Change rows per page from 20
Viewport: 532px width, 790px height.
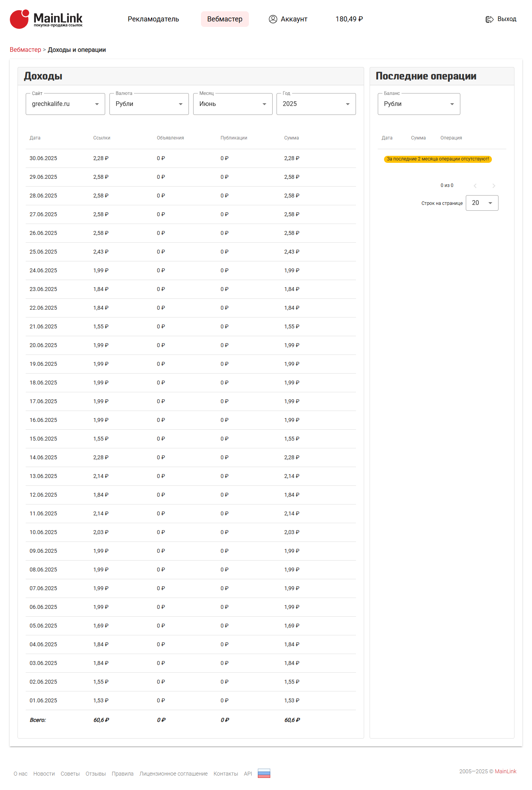(482, 203)
